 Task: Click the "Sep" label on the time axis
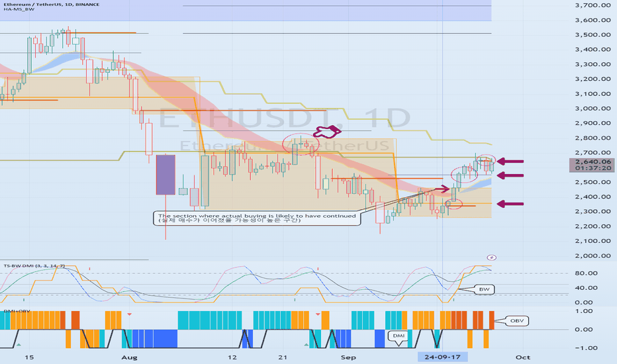pyautogui.click(x=348, y=357)
